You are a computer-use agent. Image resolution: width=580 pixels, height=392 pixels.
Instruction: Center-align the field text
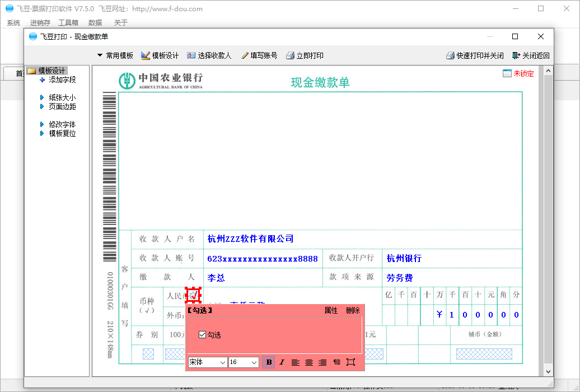pos(309,362)
